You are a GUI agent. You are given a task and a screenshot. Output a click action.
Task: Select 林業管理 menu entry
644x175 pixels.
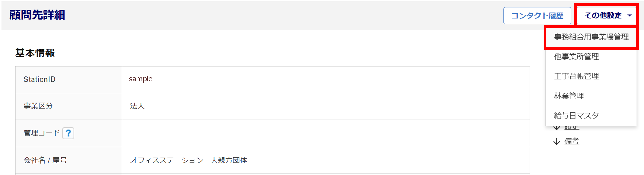[x=569, y=96]
